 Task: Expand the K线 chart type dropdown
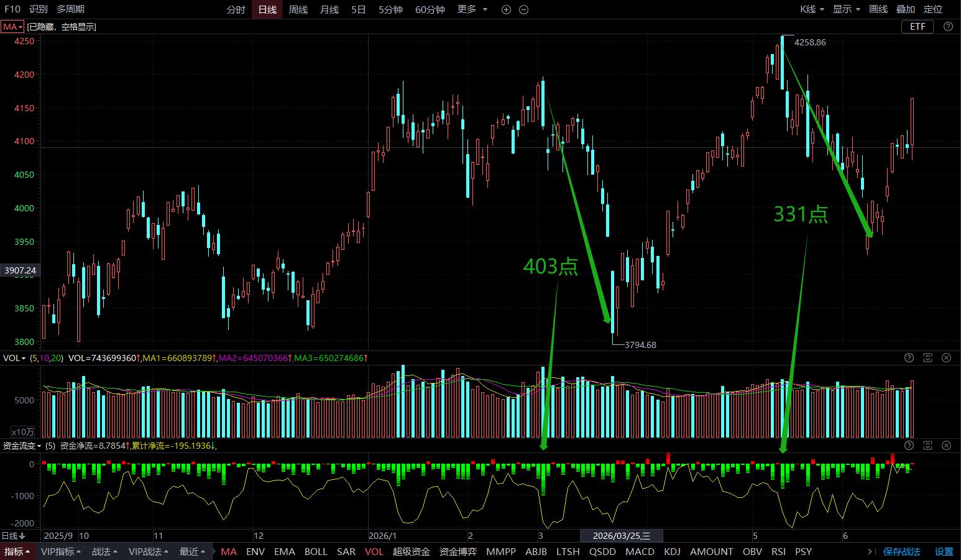click(x=812, y=9)
